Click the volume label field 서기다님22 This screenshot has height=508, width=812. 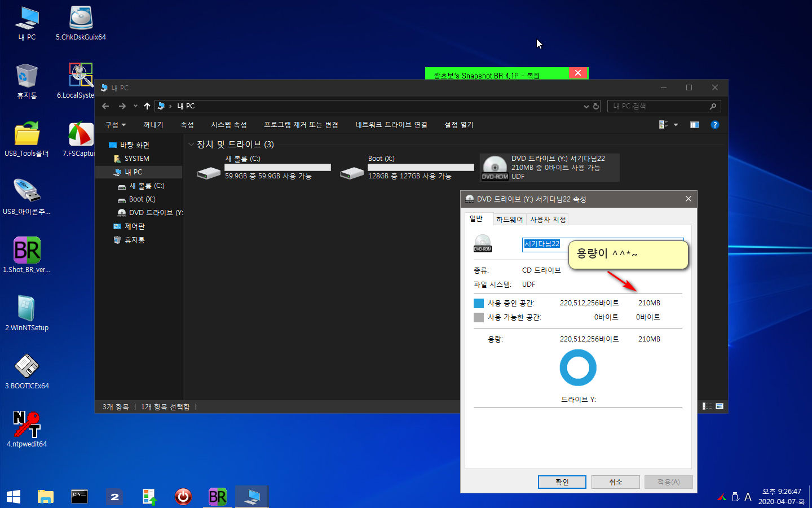[602, 244]
